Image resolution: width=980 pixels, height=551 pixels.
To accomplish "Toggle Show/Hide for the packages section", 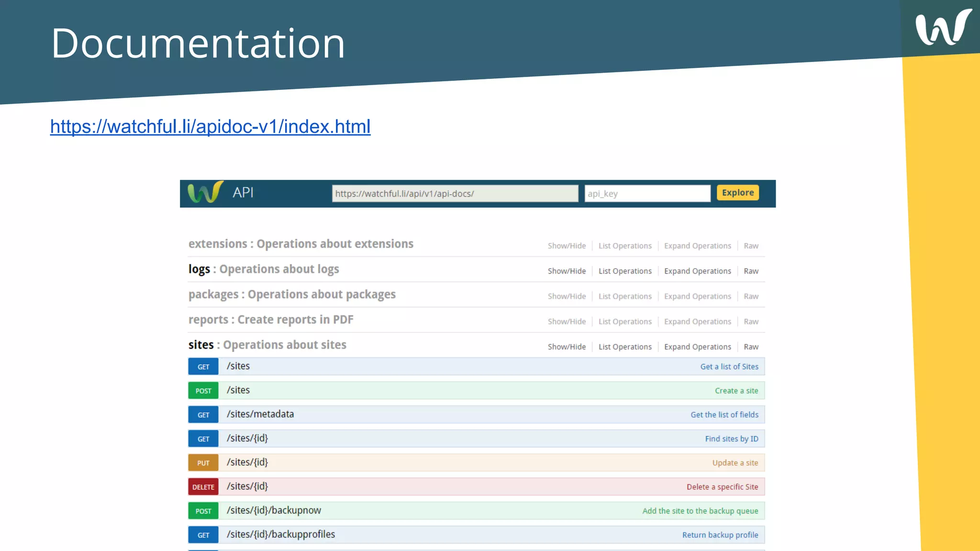I will [x=567, y=297].
